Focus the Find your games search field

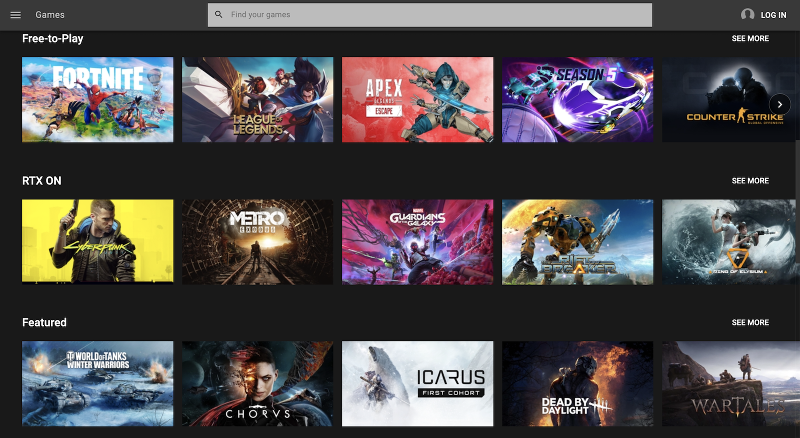click(430, 15)
